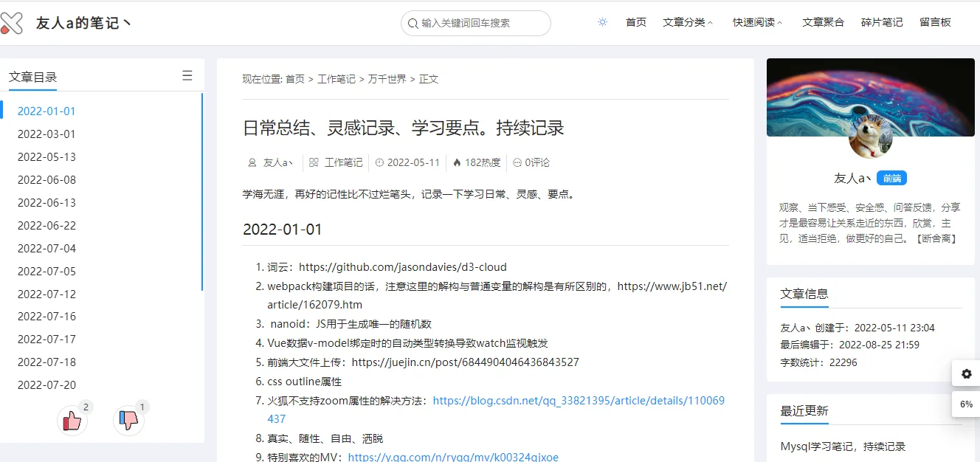This screenshot has height=462, width=980.
Task: Click 工作笔记 in the breadcrumb trail
Action: (337, 79)
